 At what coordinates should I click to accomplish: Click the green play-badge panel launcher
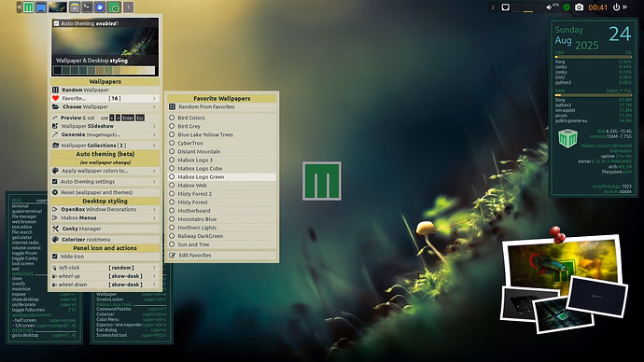coord(114,7)
